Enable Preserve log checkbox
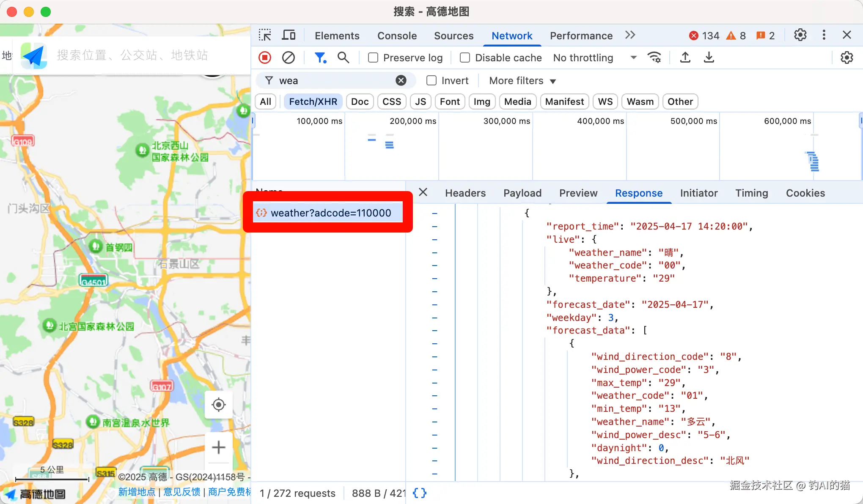This screenshot has width=863, height=504. tap(373, 58)
